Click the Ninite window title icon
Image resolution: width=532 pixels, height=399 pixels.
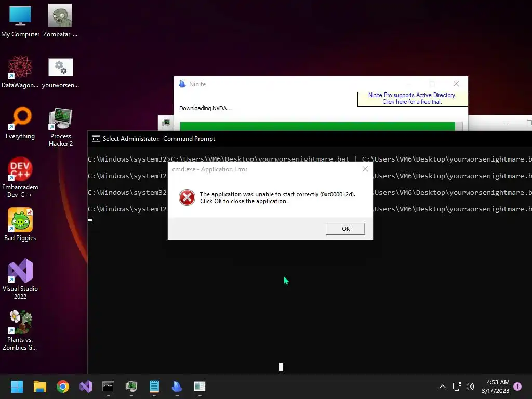click(x=182, y=84)
